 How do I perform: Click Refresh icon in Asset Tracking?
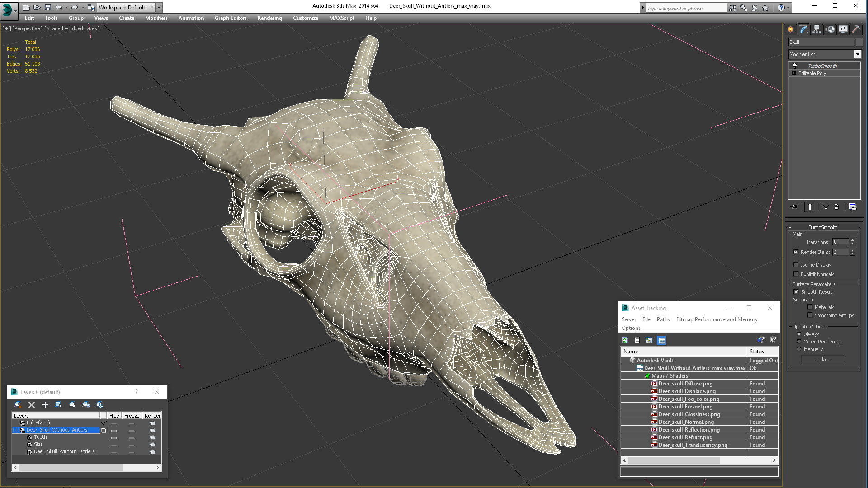625,340
